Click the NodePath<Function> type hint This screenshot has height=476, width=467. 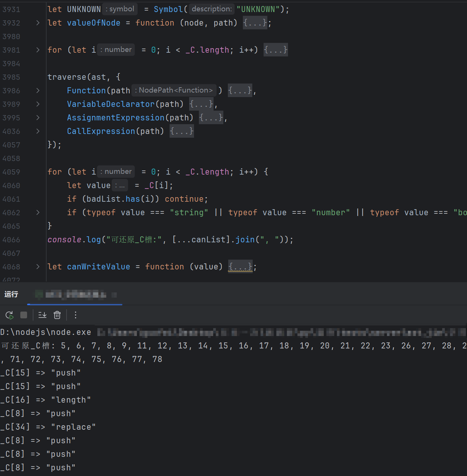tap(174, 90)
